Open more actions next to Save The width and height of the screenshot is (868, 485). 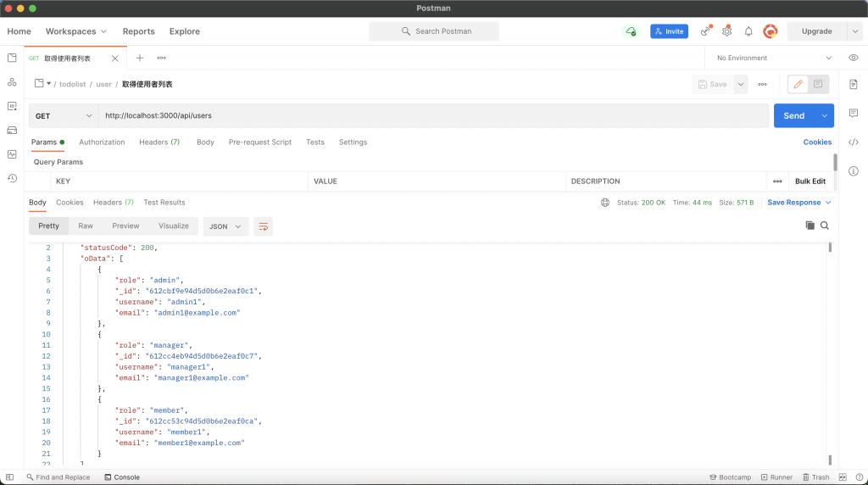coord(762,85)
